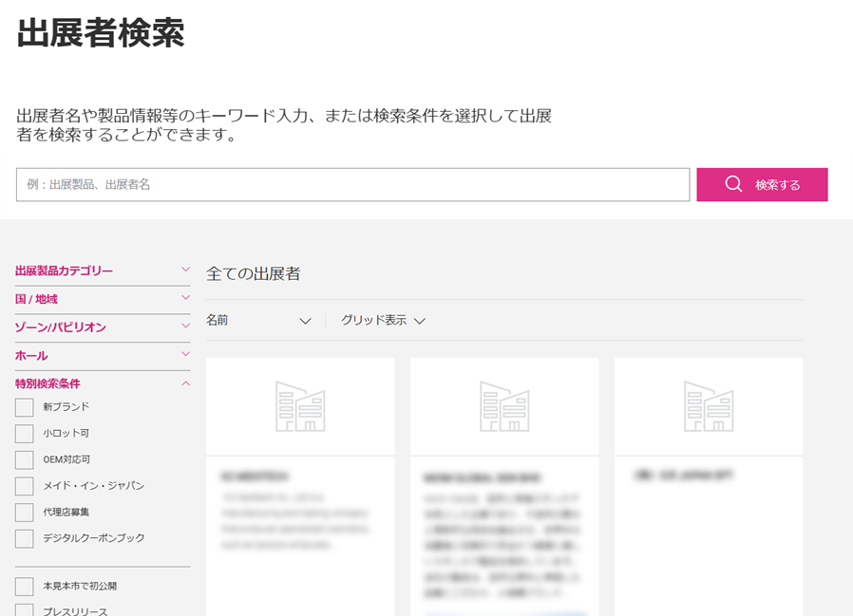Click the keyword search input field

coord(351,184)
